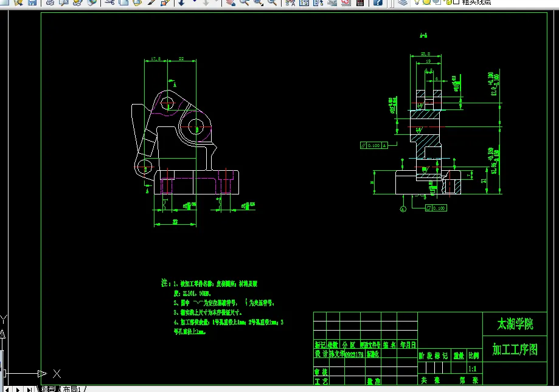Switch to the 布局1 layout tab

(x=72, y=389)
